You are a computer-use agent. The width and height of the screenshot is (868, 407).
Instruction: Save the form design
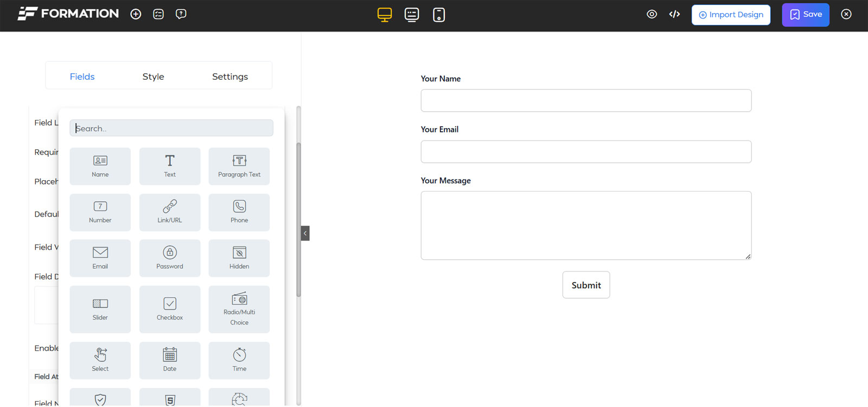pyautogui.click(x=806, y=15)
